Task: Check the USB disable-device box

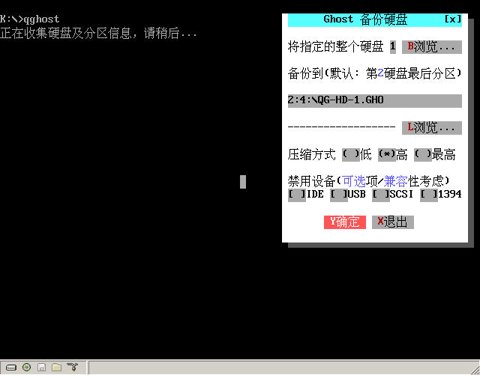Action: coord(339,195)
